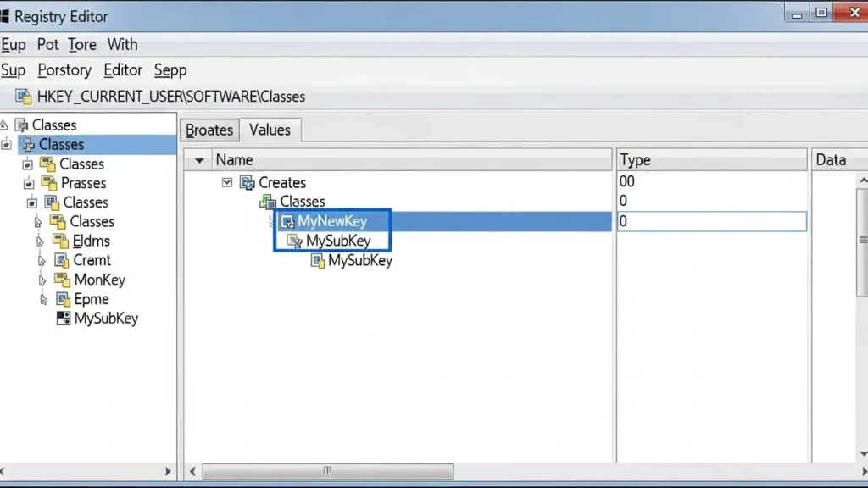Image resolution: width=868 pixels, height=488 pixels.
Task: Open the dropdown arrow beside the Name column
Action: (x=199, y=160)
